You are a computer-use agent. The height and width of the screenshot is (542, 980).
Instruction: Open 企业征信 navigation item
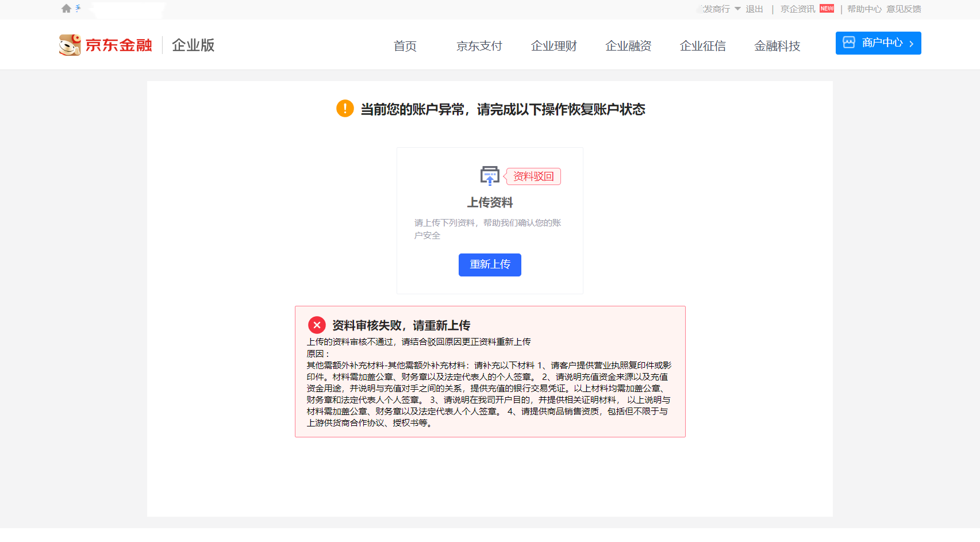[702, 46]
